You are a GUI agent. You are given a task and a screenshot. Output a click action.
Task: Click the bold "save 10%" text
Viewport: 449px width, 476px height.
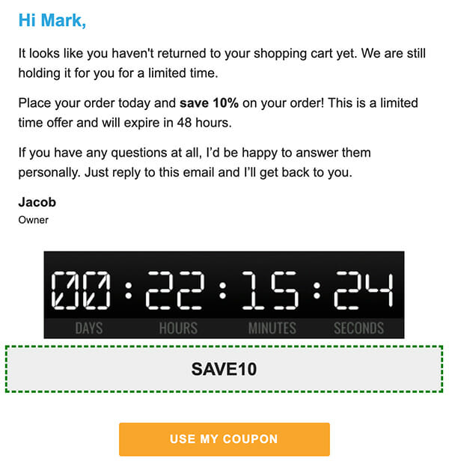pyautogui.click(x=209, y=103)
